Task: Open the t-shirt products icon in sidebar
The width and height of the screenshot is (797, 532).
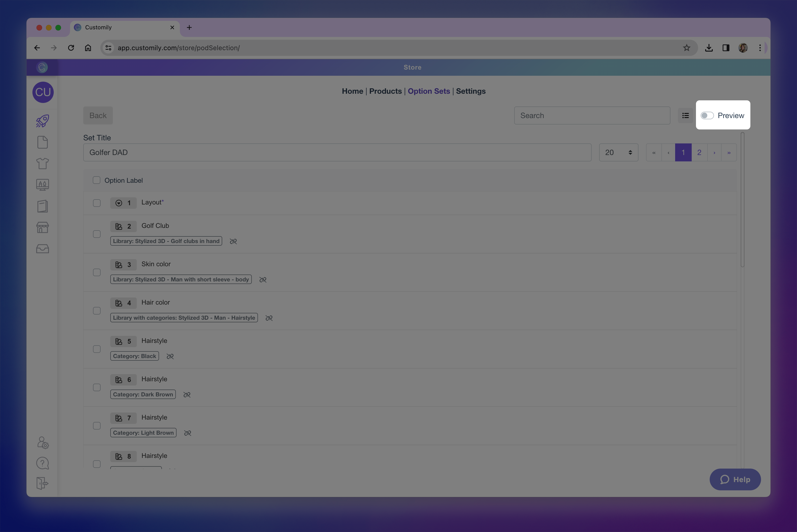Action: [x=42, y=164]
